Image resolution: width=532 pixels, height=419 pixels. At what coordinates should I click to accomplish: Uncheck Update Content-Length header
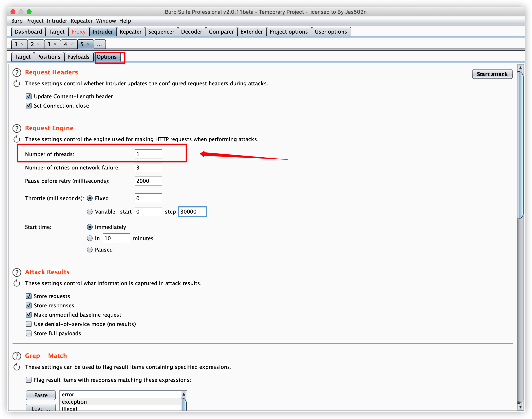(x=29, y=96)
